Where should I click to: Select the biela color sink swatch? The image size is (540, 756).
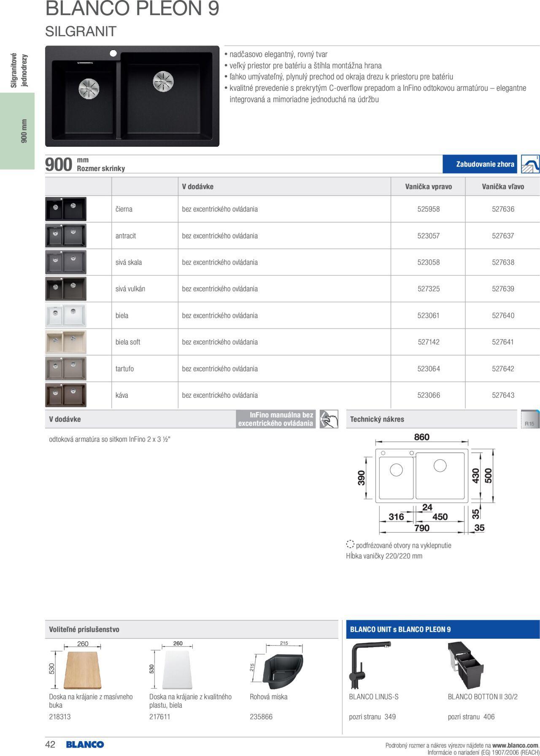coord(66,315)
